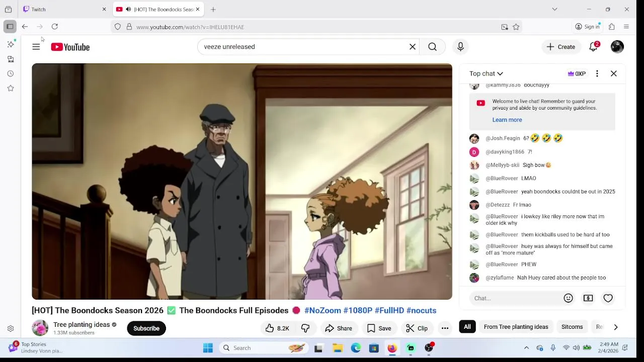
Task: Dislike the Boondocks video
Action: point(305,328)
